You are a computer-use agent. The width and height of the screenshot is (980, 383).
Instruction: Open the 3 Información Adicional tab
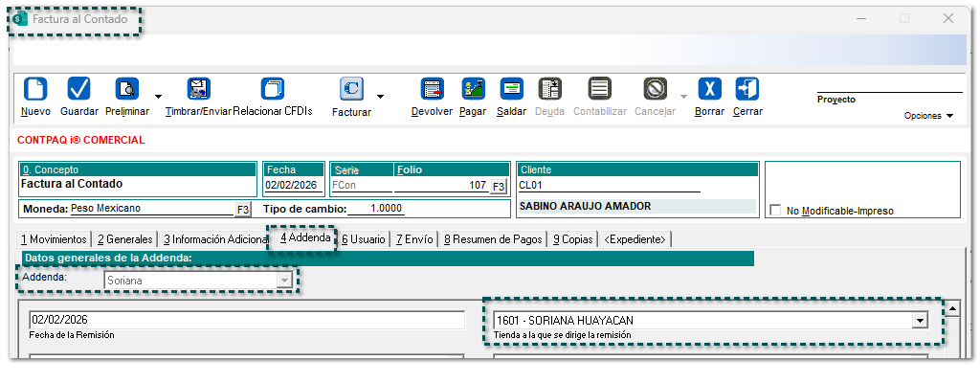pos(214,239)
